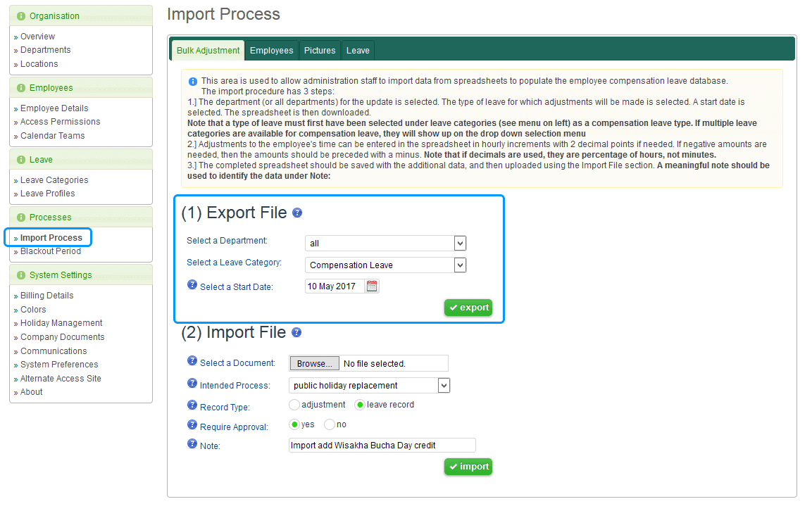Switch to the Employees tab

coord(271,50)
